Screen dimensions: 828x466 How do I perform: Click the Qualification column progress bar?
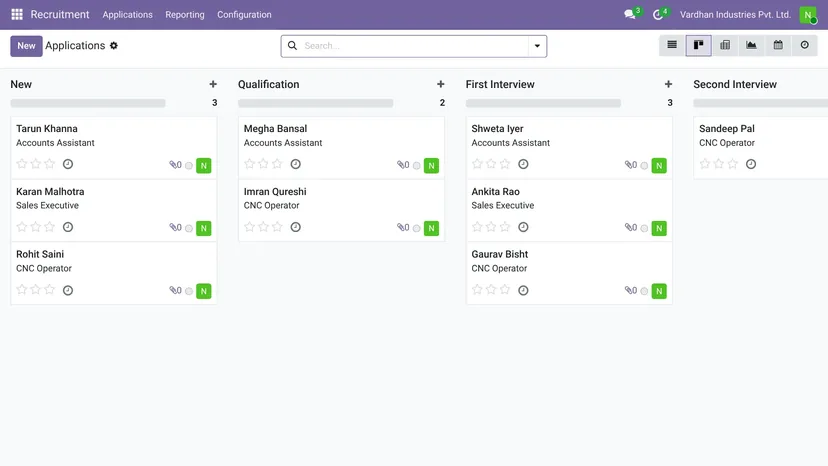(x=315, y=104)
